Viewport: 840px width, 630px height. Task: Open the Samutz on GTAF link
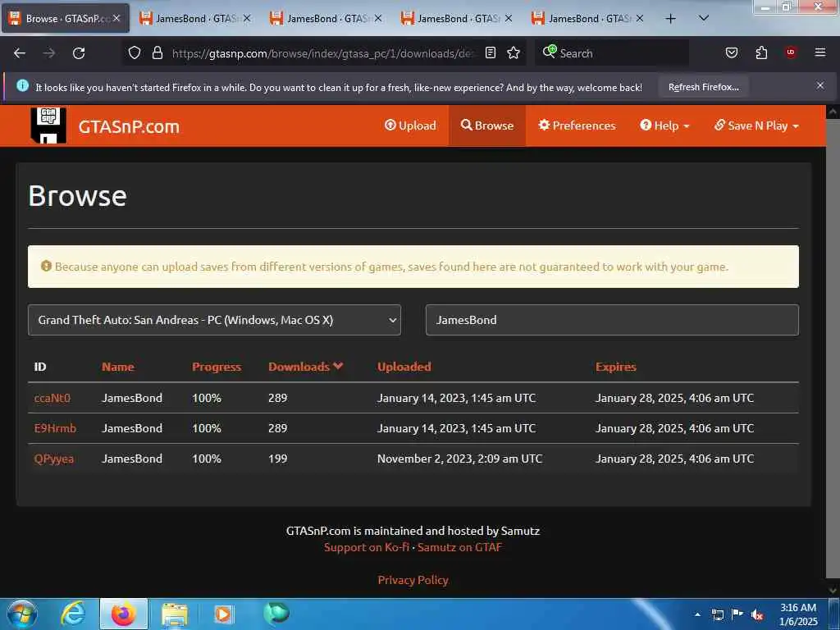tap(459, 547)
